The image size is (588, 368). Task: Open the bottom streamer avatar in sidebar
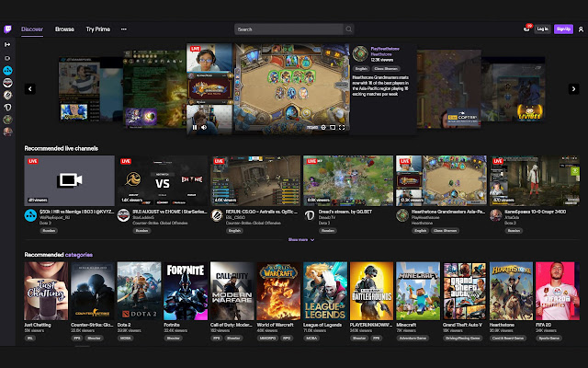pyautogui.click(x=7, y=132)
